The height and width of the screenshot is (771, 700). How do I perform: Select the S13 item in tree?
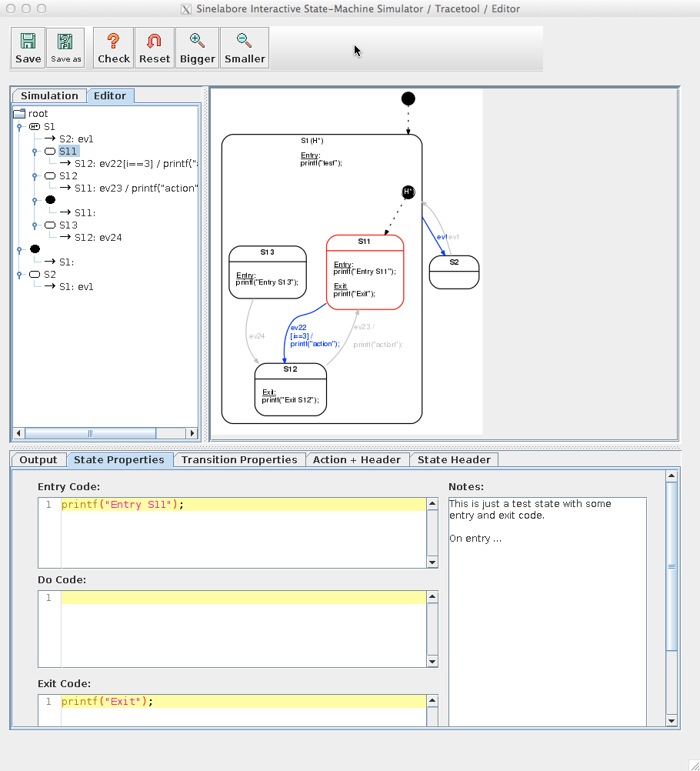pyautogui.click(x=68, y=225)
